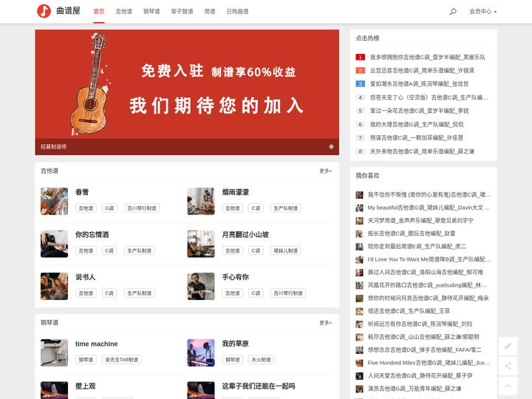
Task: Open the 说书人 thumbnail image
Action: tap(54, 286)
